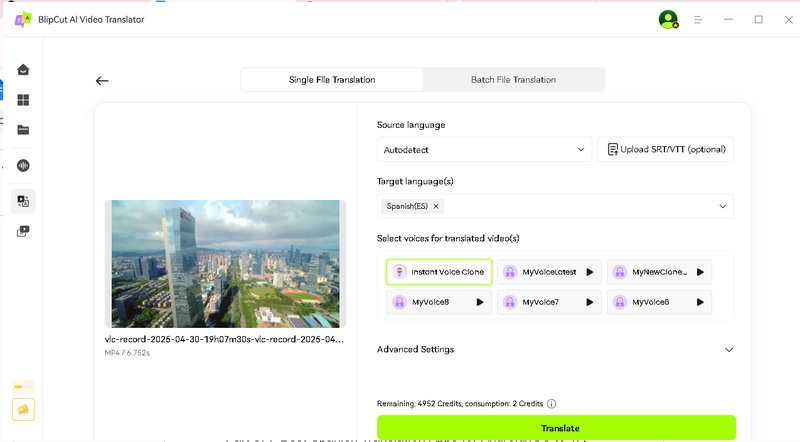Open the video clips icon in sidebar

[x=23, y=231]
